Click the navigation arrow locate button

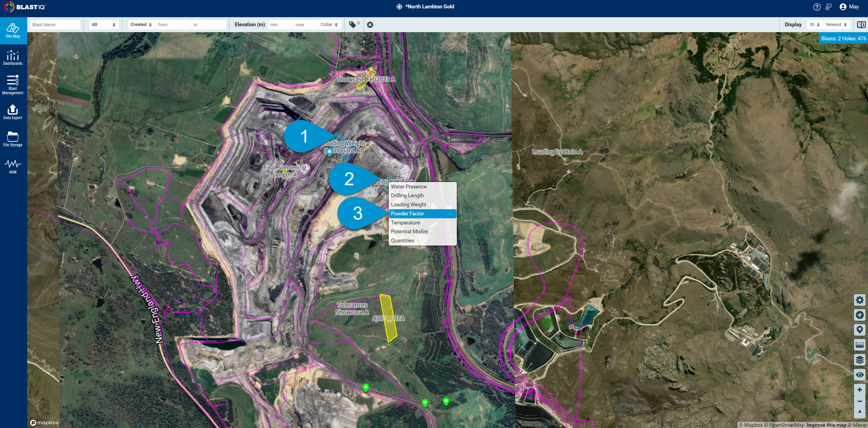coord(860,315)
